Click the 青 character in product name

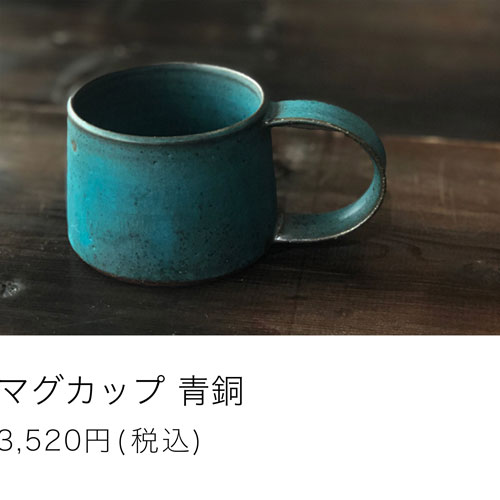[x=194, y=391]
